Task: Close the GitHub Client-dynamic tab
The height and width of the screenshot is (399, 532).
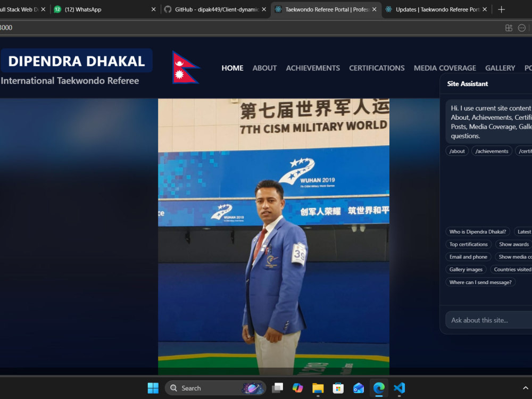Action: tap(264, 10)
